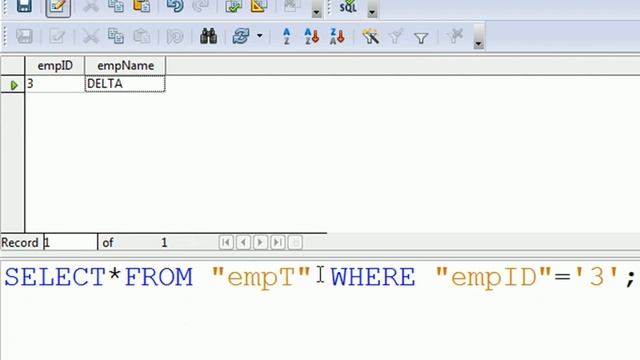Click "empT" table name in SQL
640x360 pixels.
click(261, 278)
